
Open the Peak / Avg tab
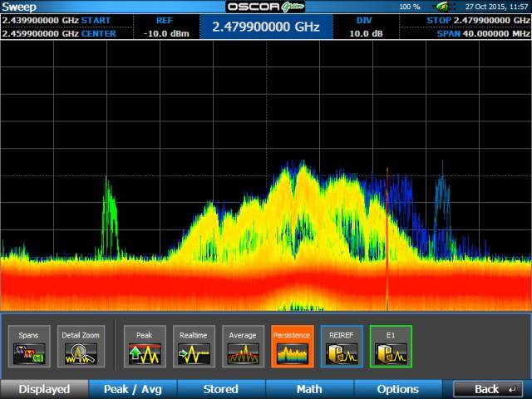[x=132, y=389]
